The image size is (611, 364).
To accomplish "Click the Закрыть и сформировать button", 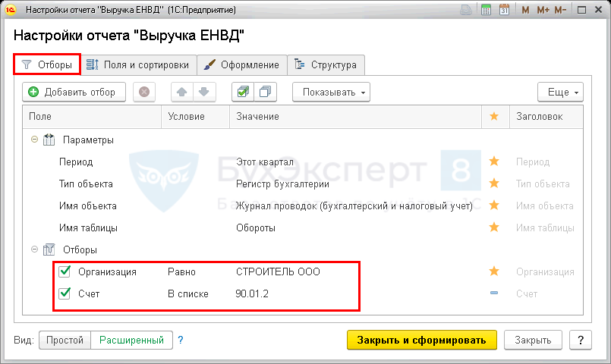I will pos(421,340).
